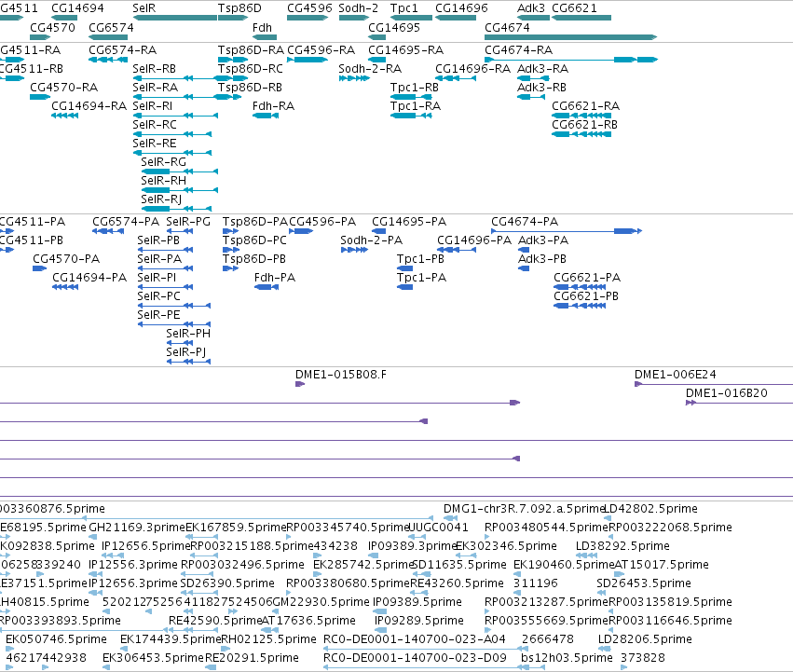Select the SelR-PJ protein feature

(x=188, y=362)
